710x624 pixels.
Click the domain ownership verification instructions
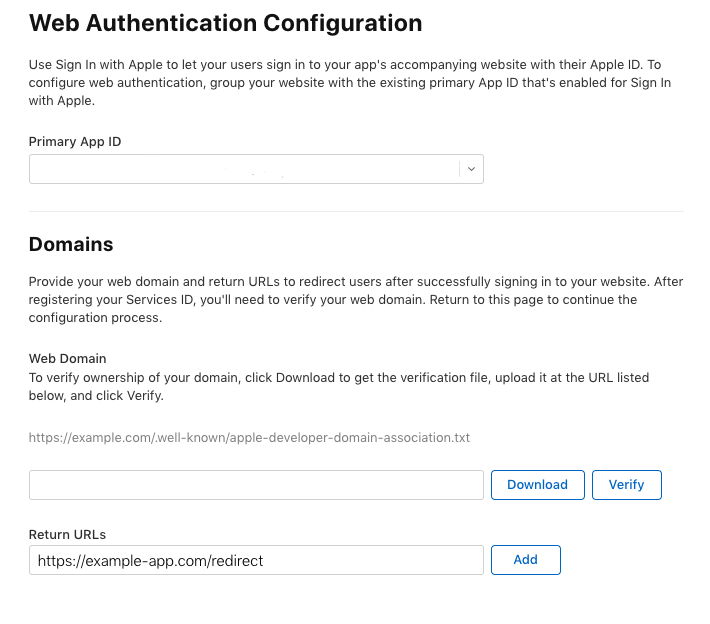[339, 386]
